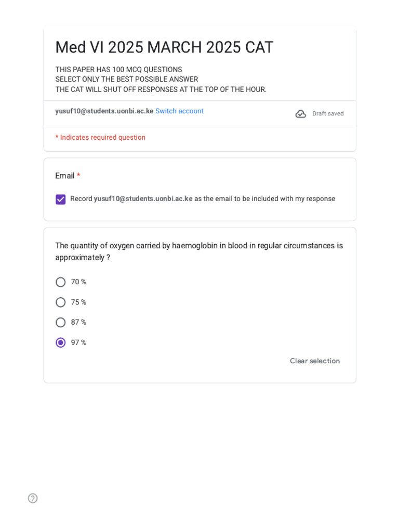This screenshot has width=399, height=532.
Task: Uncheck the record email checkbox
Action: coord(61,199)
